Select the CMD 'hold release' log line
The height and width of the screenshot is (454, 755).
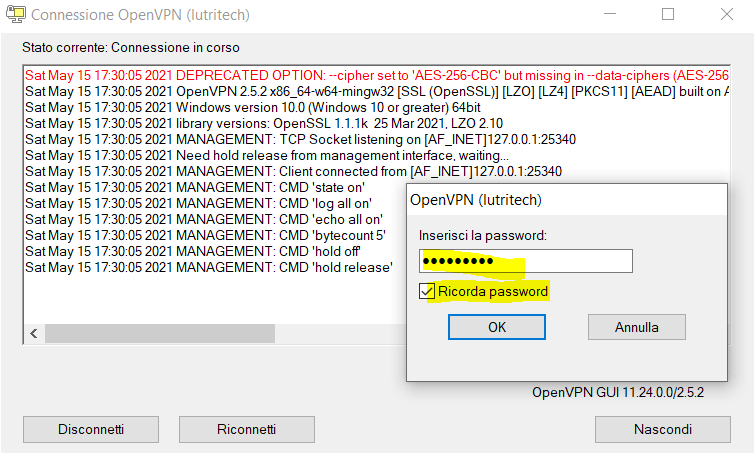click(209, 267)
